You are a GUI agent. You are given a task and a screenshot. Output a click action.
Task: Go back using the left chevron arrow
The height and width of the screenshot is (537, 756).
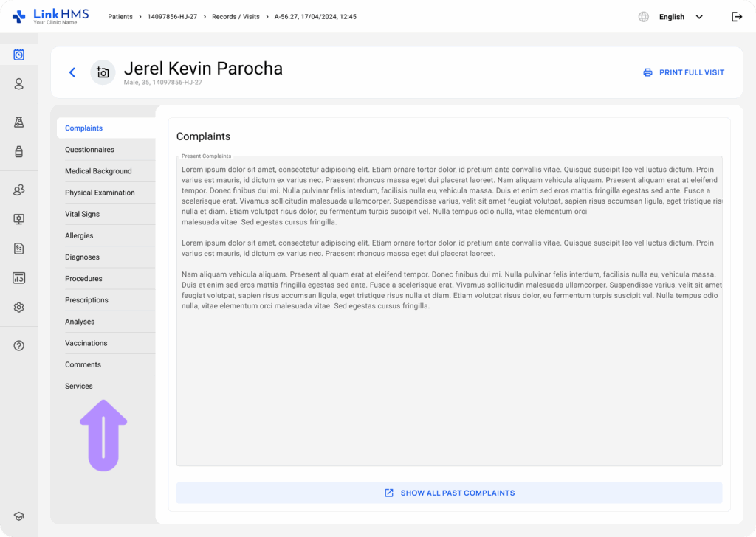72,72
